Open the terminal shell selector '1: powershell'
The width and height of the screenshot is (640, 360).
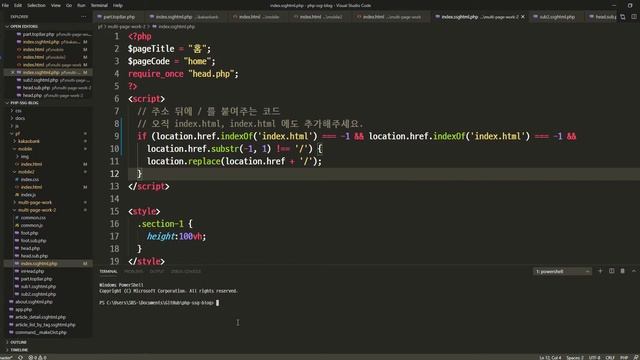point(562,271)
